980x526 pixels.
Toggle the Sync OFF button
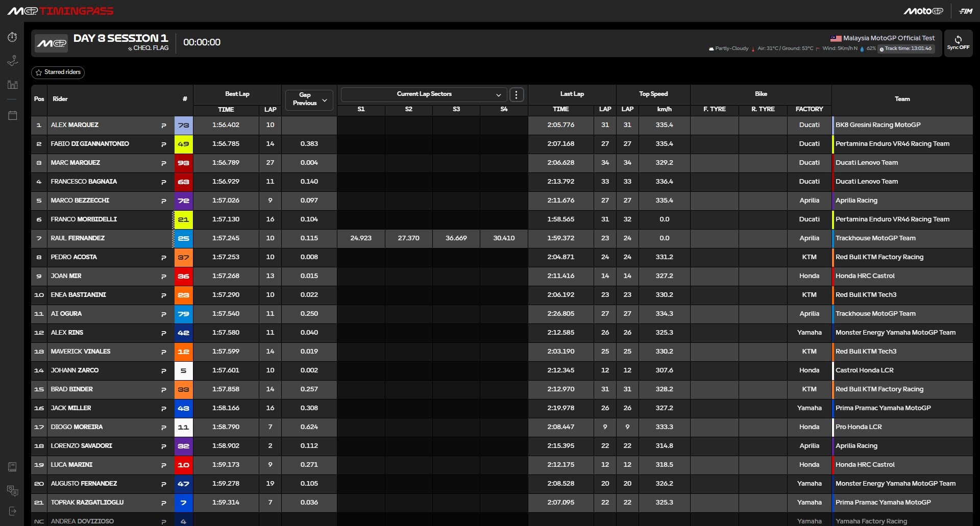[x=958, y=43]
